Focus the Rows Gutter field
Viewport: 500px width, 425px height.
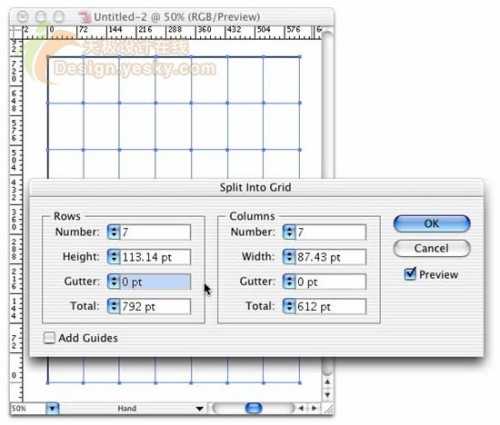(x=155, y=282)
